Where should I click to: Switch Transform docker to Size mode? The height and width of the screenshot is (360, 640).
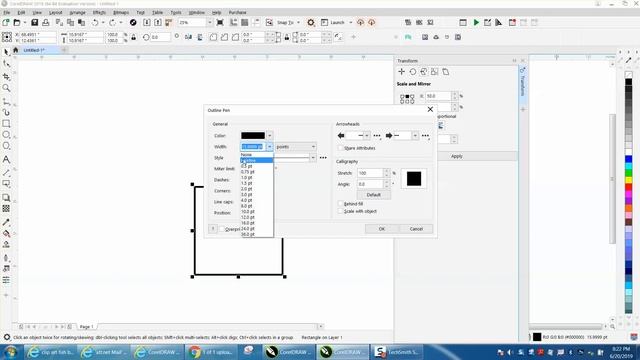(x=435, y=72)
